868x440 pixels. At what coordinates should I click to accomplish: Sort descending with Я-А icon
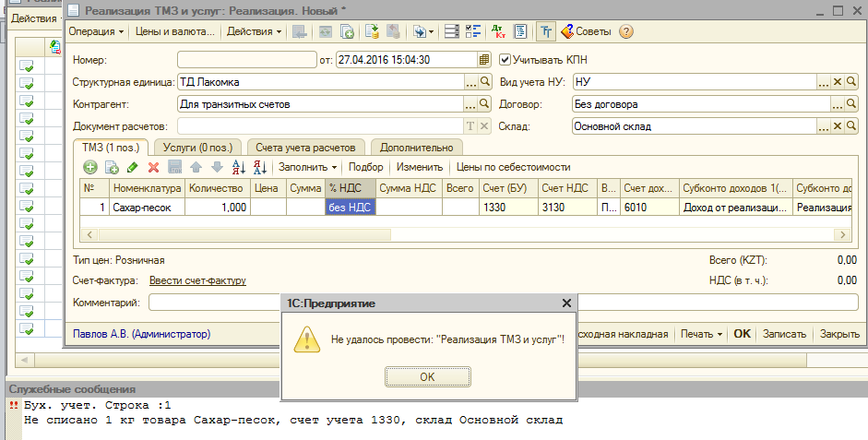tap(260, 167)
